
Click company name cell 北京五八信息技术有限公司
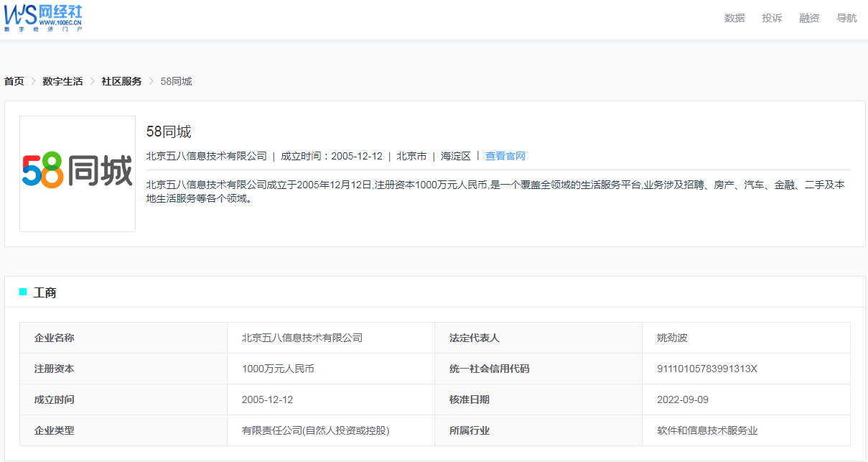[x=302, y=338]
